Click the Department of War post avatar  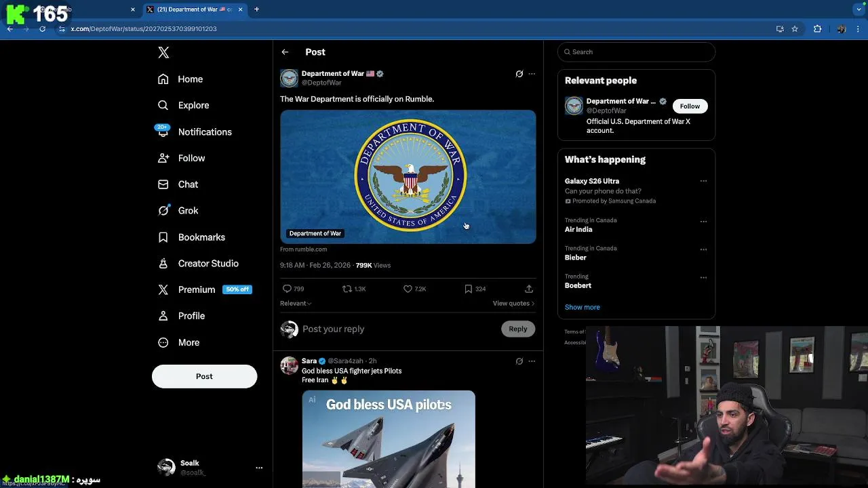tap(289, 78)
